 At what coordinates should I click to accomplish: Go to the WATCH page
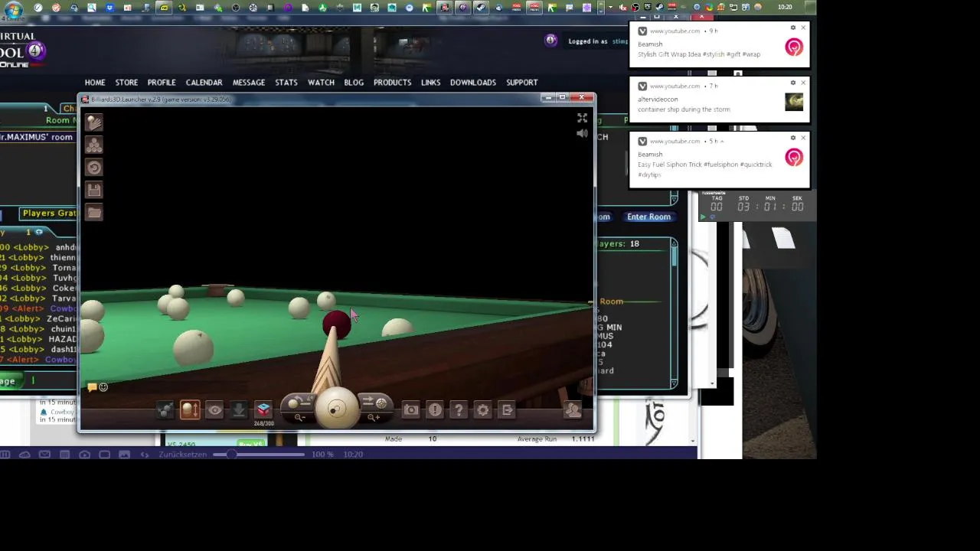coord(321,83)
